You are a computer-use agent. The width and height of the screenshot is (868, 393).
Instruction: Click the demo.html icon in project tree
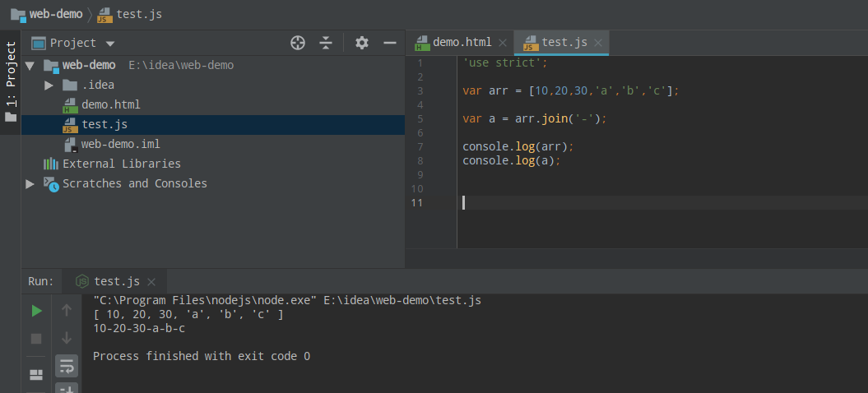tap(70, 105)
